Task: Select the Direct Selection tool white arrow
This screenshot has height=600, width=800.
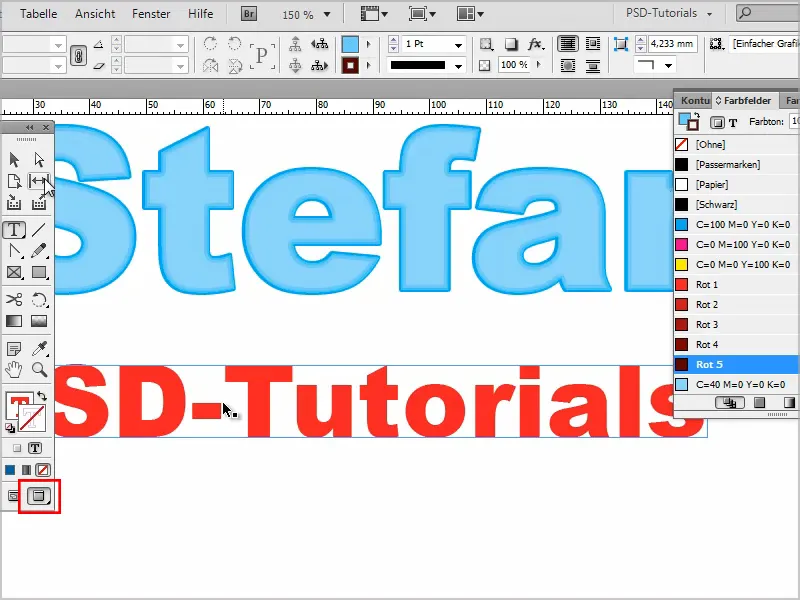Action: (39, 160)
